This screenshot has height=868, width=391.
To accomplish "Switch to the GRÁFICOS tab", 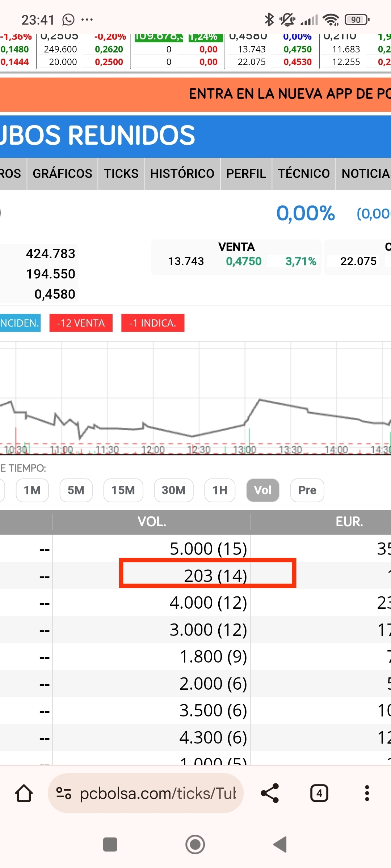I will pyautogui.click(x=62, y=174).
